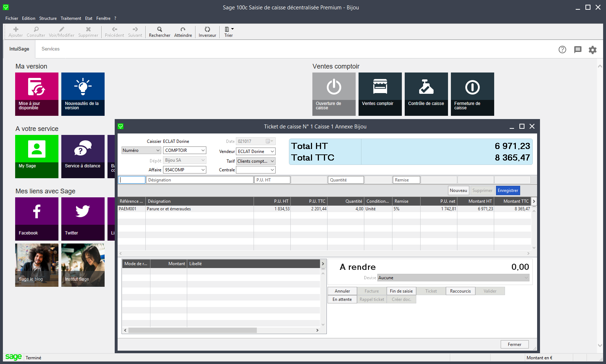This screenshot has height=364, width=606.
Task: Open the Trier sort dropdown
Action: (229, 32)
